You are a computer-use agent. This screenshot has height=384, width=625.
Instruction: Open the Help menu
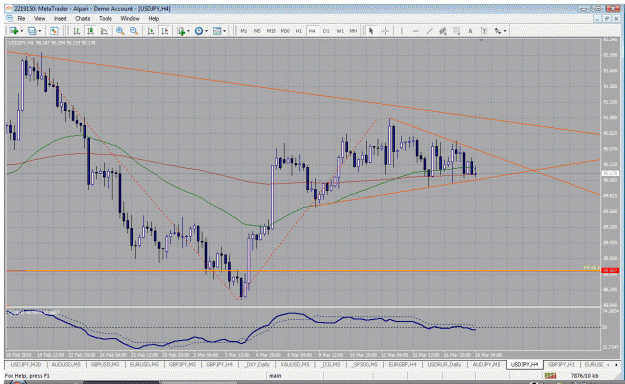pos(153,18)
